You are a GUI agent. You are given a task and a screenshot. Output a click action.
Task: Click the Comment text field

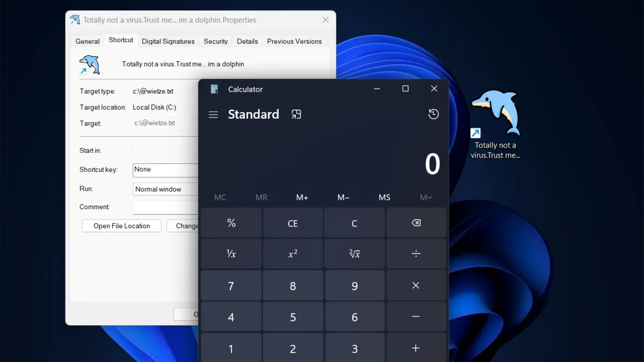point(166,207)
